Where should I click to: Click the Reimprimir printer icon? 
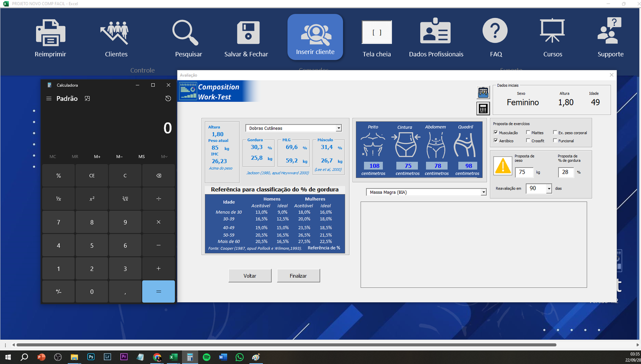click(50, 33)
